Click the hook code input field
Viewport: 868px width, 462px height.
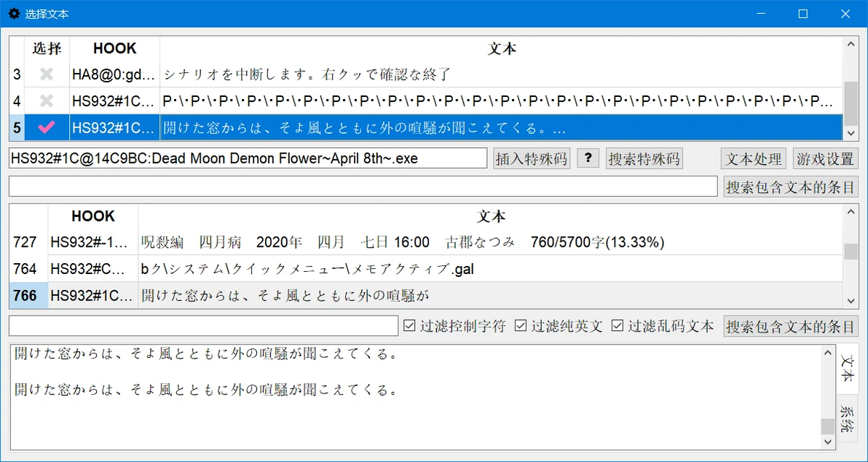pyautogui.click(x=248, y=158)
